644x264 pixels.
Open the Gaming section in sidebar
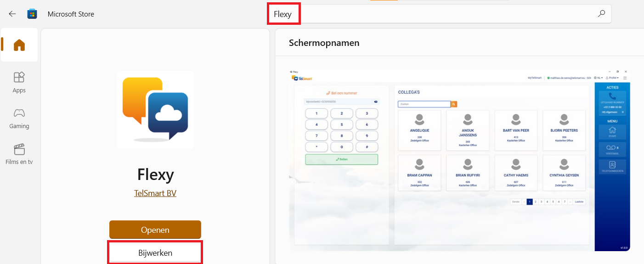(19, 118)
